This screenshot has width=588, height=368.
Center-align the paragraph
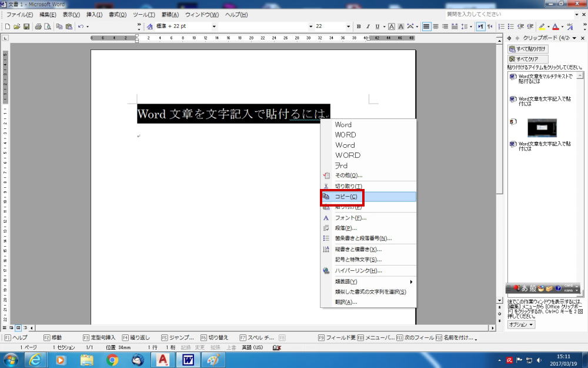[436, 26]
